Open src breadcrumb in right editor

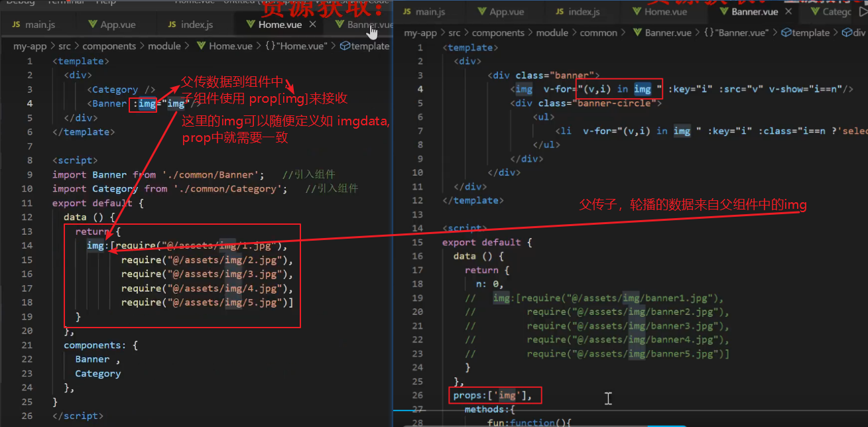454,32
